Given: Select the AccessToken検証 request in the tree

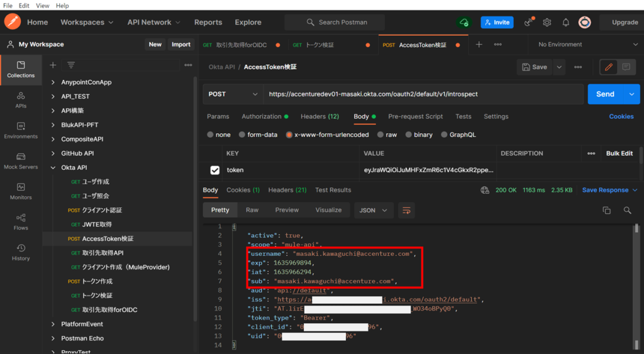Looking at the screenshot, I should pyautogui.click(x=108, y=239).
